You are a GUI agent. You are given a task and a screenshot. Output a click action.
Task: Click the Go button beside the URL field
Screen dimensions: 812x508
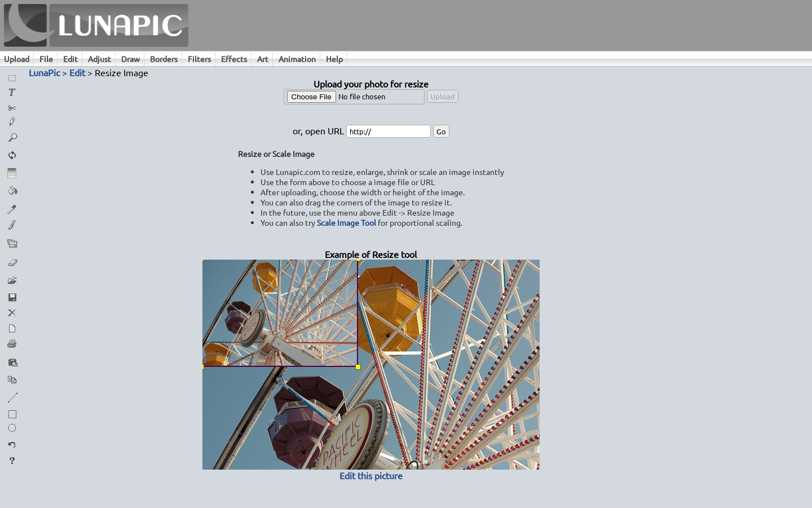441,131
